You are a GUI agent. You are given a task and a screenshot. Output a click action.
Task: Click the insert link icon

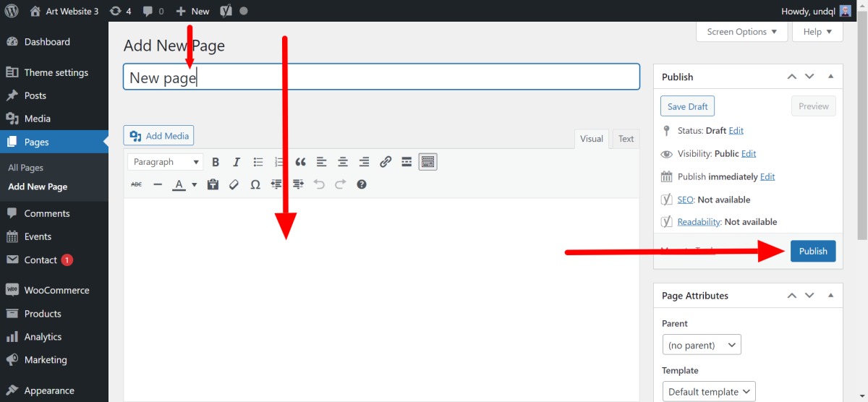(x=386, y=162)
